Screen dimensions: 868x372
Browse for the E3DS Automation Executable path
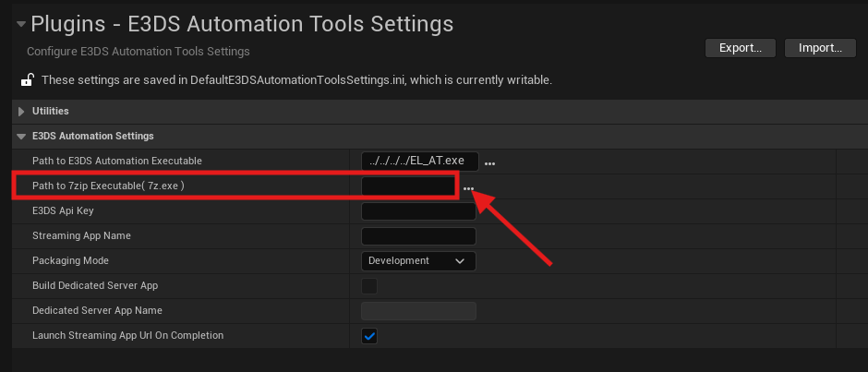pyautogui.click(x=490, y=162)
